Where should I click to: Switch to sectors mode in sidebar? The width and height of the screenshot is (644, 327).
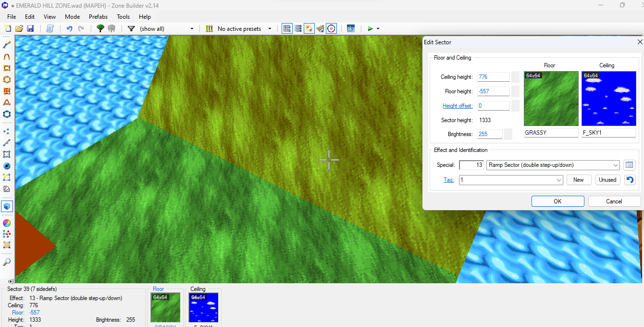7,154
